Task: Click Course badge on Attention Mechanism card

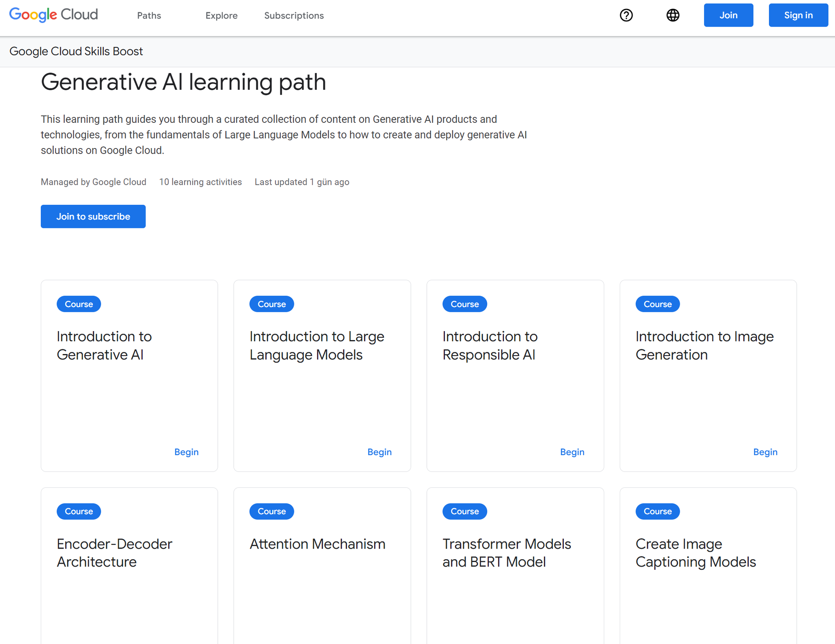Action: coord(272,511)
